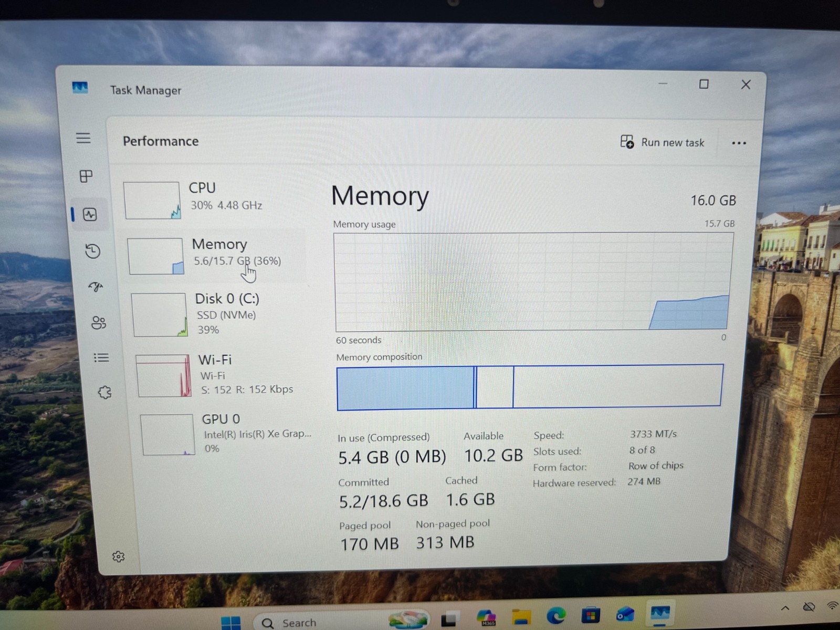The width and height of the screenshot is (840, 630).
Task: Open the Windows Start menu
Action: tap(231, 623)
